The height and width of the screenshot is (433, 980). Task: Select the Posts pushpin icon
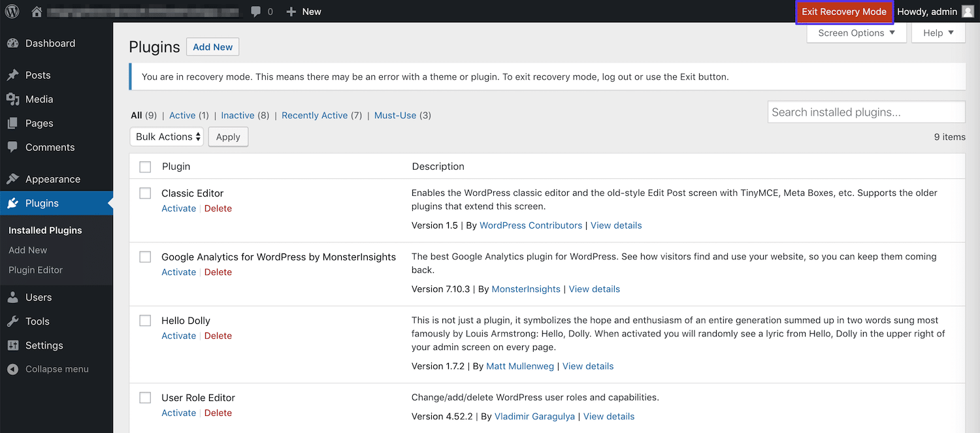coord(14,74)
